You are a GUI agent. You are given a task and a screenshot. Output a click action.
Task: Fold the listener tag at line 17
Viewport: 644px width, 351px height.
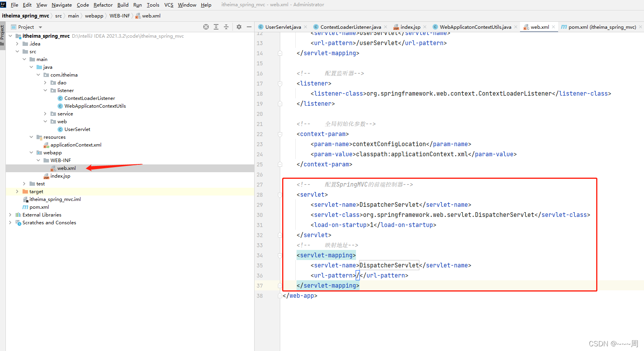click(280, 84)
